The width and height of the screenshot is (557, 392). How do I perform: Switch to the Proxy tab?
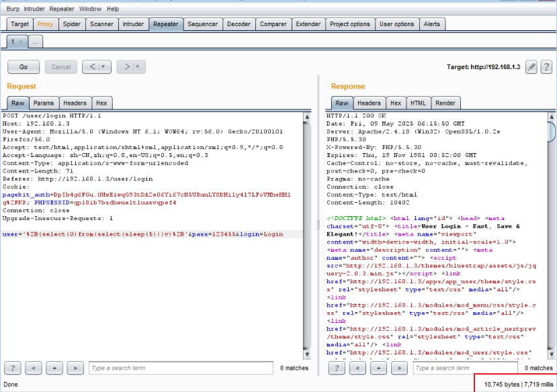[x=45, y=24]
